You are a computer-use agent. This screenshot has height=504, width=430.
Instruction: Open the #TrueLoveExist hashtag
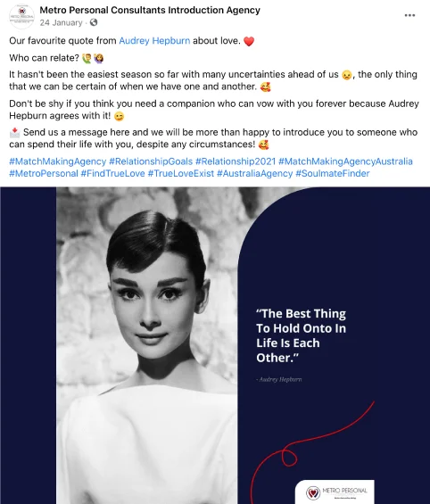181,174
